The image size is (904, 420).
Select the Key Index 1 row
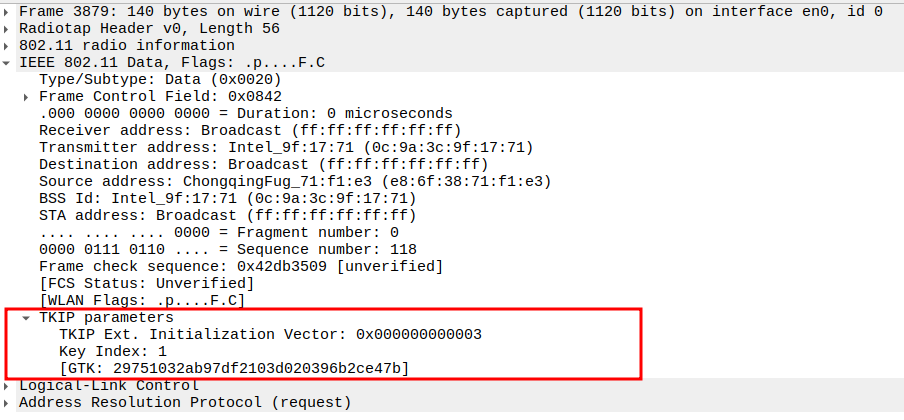[112, 351]
